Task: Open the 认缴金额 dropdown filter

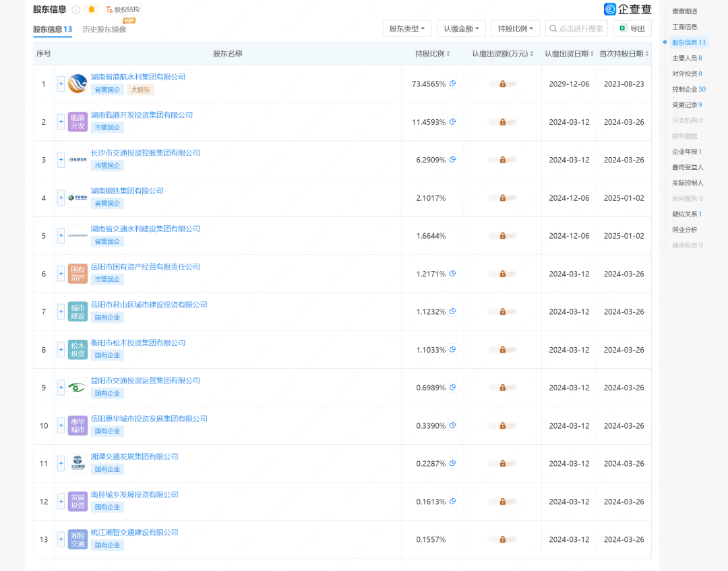Action: point(461,29)
